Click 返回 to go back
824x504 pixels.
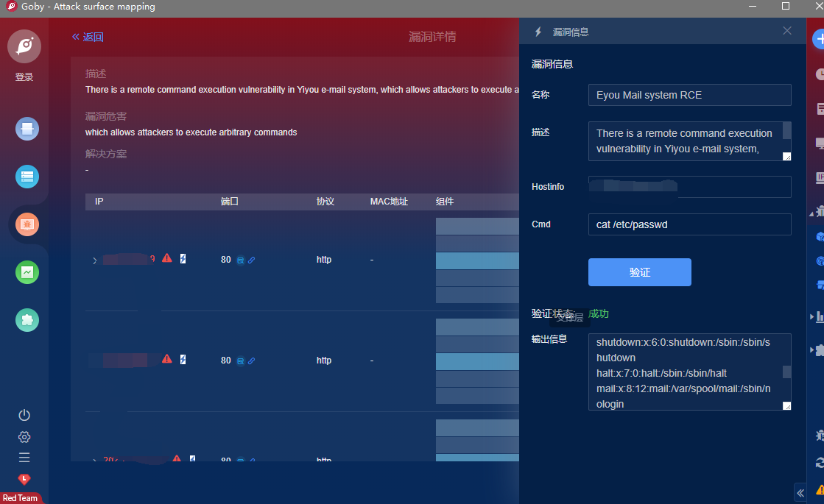[88, 37]
